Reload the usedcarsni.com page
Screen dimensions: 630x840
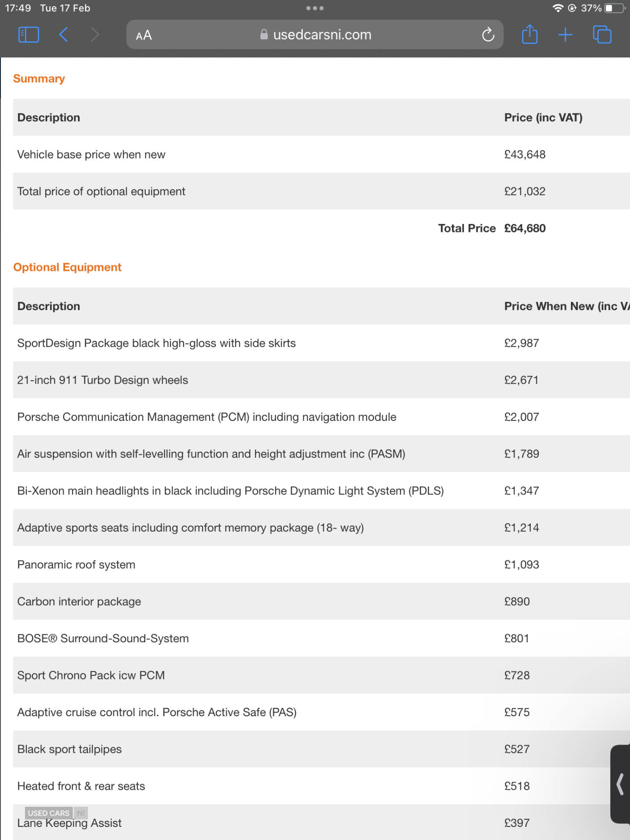click(488, 35)
